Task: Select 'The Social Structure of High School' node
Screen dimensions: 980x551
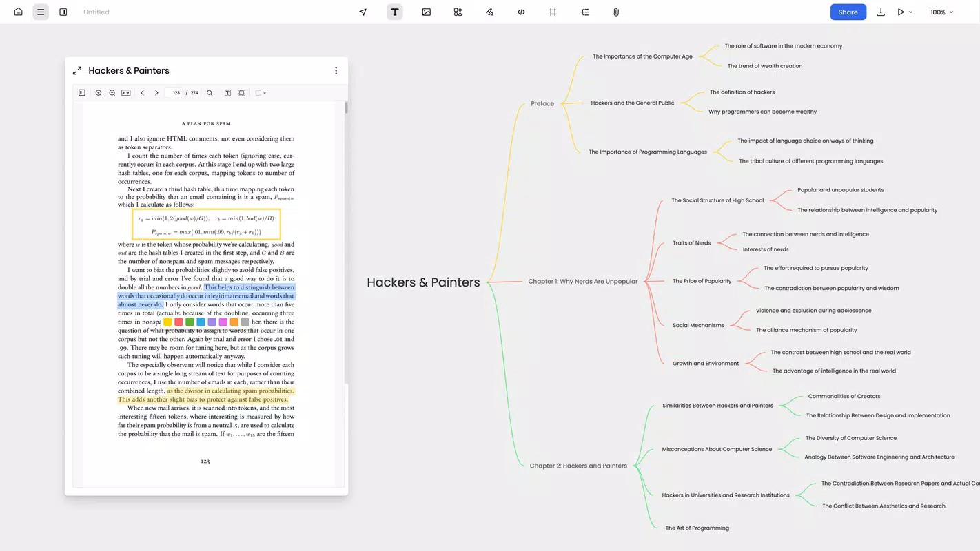Action: coord(717,200)
